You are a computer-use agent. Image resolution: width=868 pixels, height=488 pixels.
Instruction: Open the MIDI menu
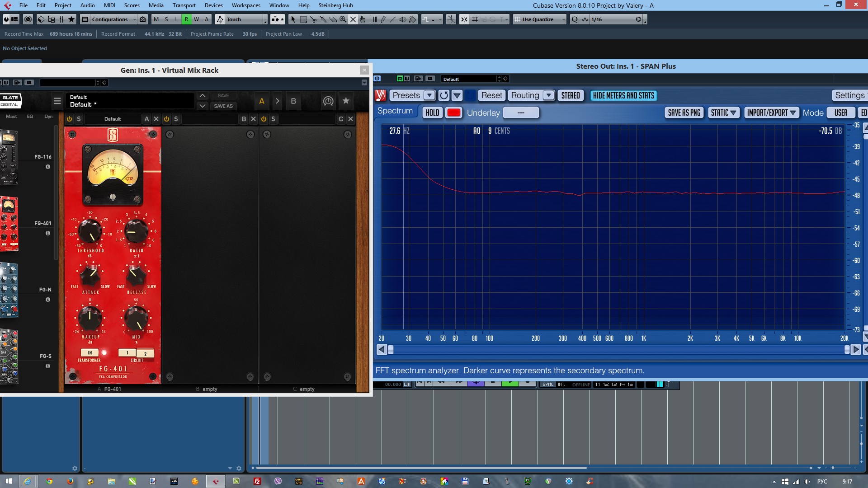pyautogui.click(x=109, y=5)
